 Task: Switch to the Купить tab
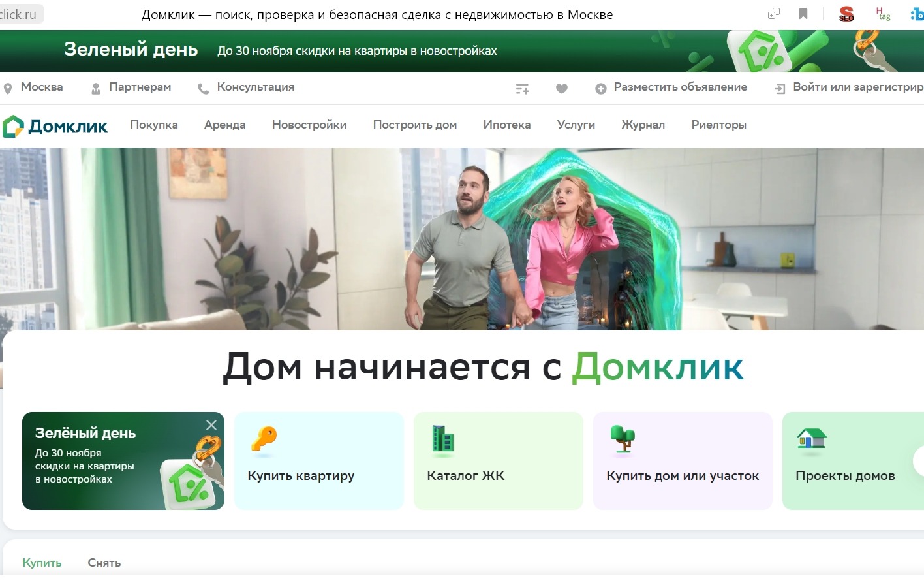click(41, 562)
